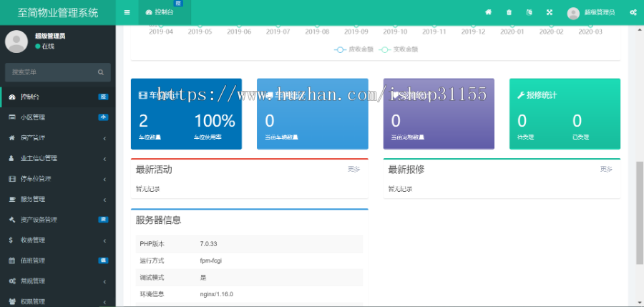Image resolution: width=644 pixels, height=307 pixels.
Task: Expand the 服务管理 submenu chevron
Action: coord(104,200)
